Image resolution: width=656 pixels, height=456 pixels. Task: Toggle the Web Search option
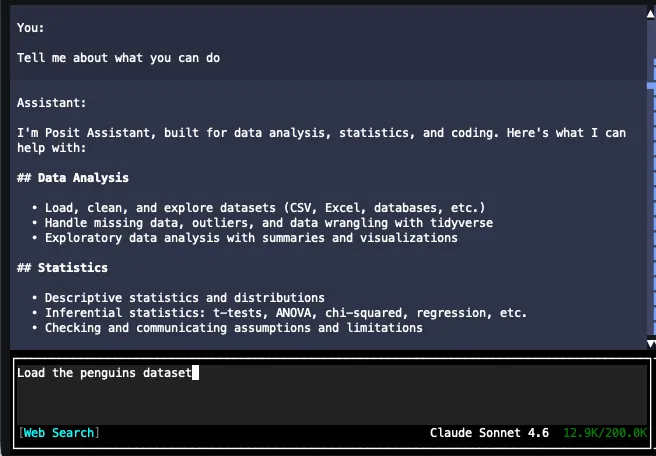pyautogui.click(x=60, y=433)
